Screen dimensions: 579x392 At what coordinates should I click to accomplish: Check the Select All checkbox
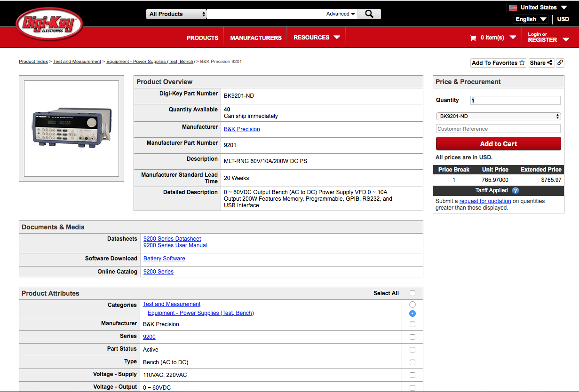pyautogui.click(x=412, y=293)
